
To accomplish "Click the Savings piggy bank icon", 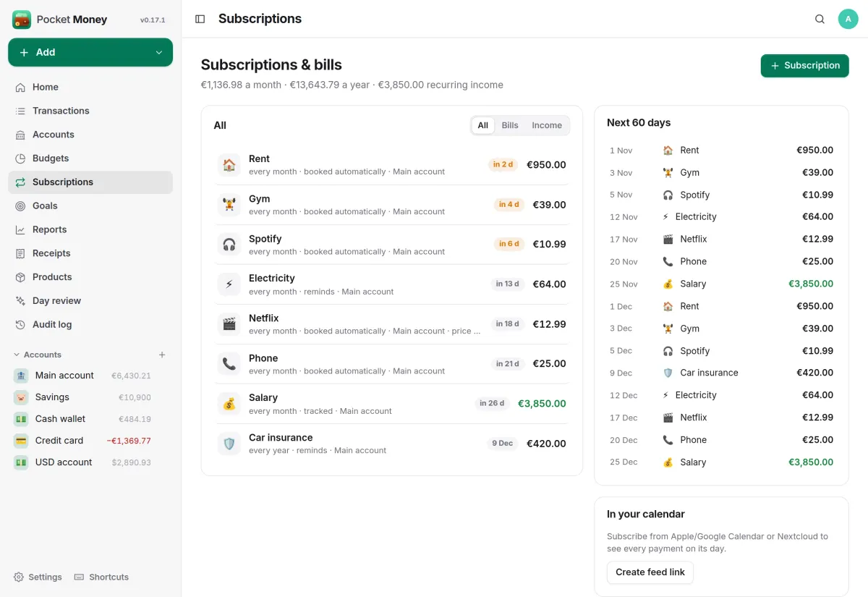I will (21, 397).
